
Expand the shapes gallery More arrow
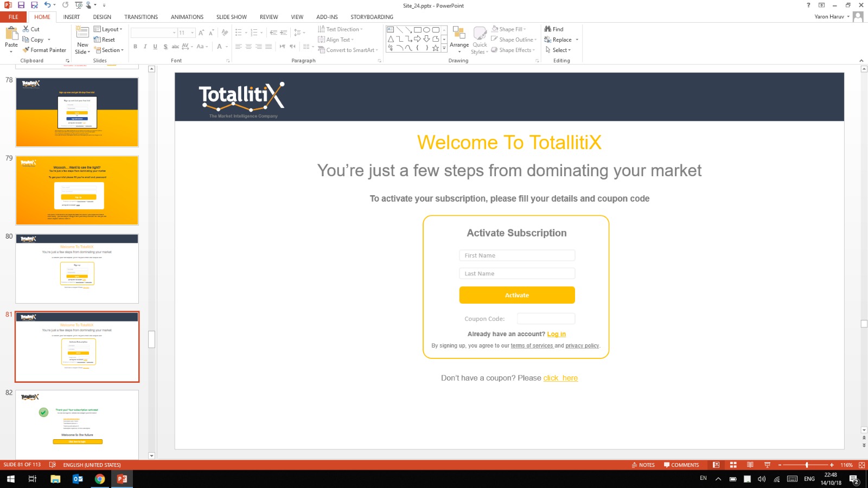[444, 48]
